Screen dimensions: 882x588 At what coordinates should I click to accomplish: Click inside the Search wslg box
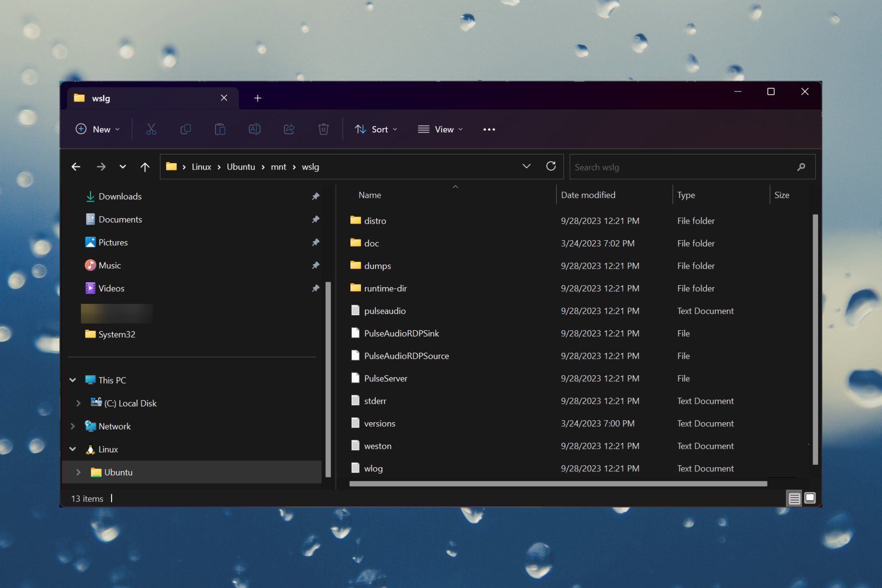pyautogui.click(x=666, y=166)
